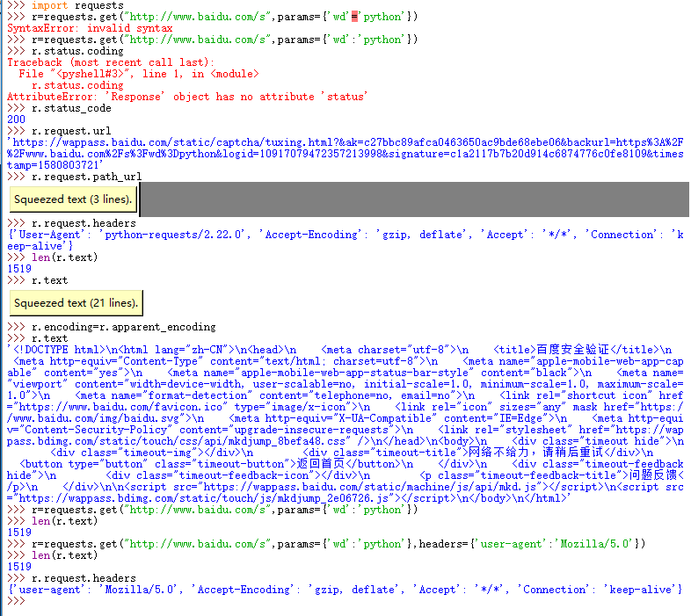Click the "import requests" line
The height and width of the screenshot is (616, 691).
(65, 5)
